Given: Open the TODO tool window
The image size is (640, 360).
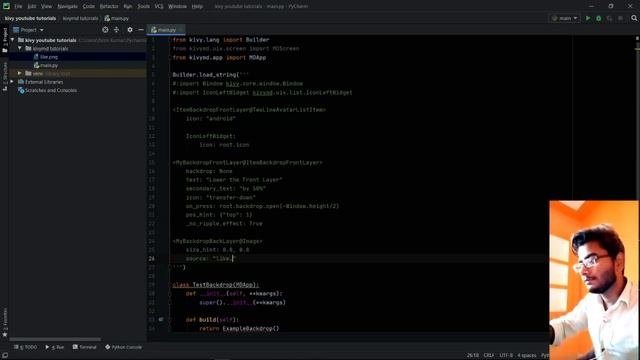Looking at the screenshot, I should click(25, 347).
